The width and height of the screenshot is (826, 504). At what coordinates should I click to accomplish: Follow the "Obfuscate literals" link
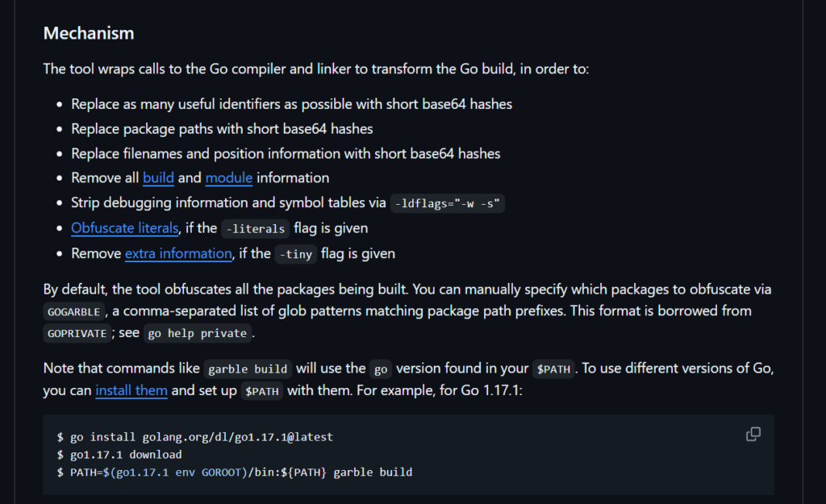click(124, 228)
